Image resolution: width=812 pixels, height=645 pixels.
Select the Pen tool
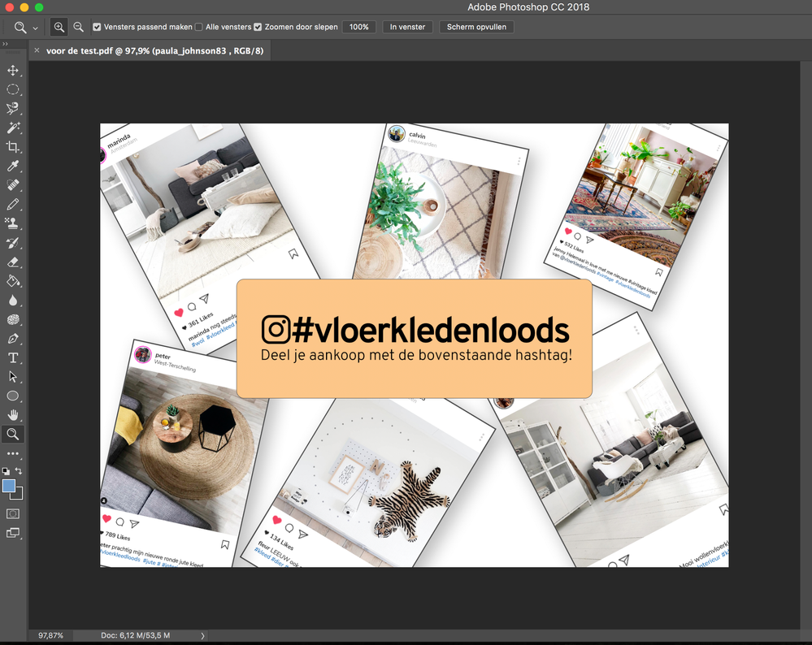13,339
